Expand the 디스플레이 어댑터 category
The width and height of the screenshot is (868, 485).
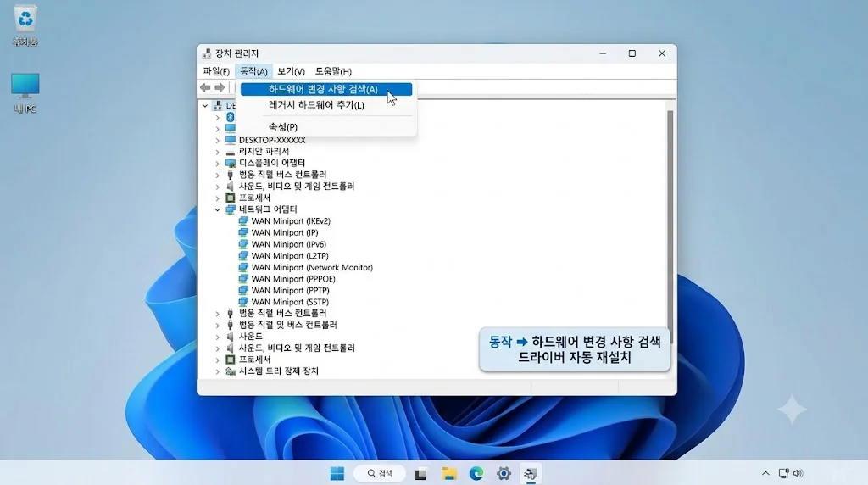click(218, 164)
